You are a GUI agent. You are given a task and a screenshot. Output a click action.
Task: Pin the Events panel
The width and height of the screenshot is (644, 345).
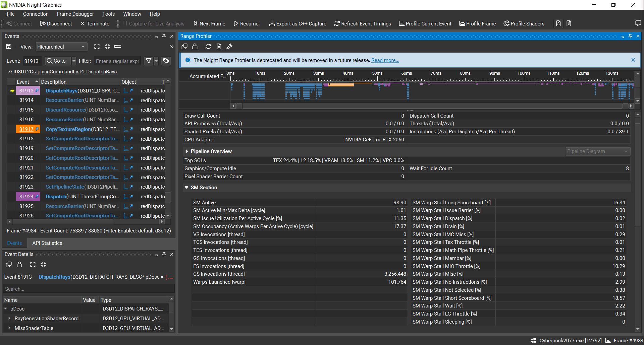(x=164, y=36)
